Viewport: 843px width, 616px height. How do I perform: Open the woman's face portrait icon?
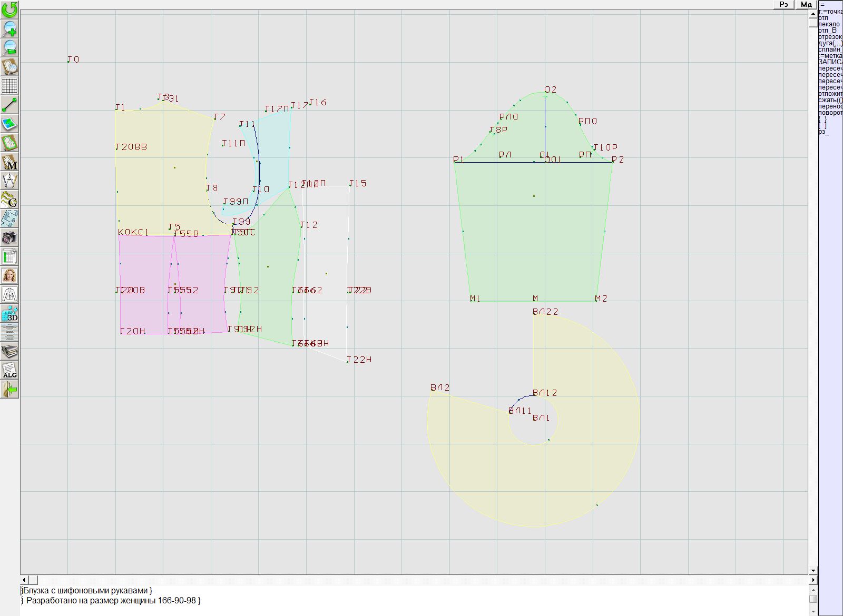click(x=9, y=275)
